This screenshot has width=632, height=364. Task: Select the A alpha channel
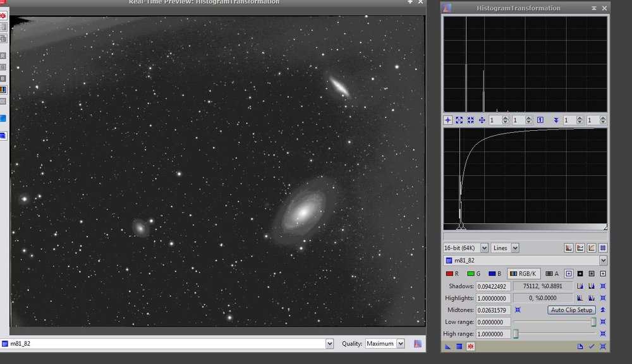point(552,274)
